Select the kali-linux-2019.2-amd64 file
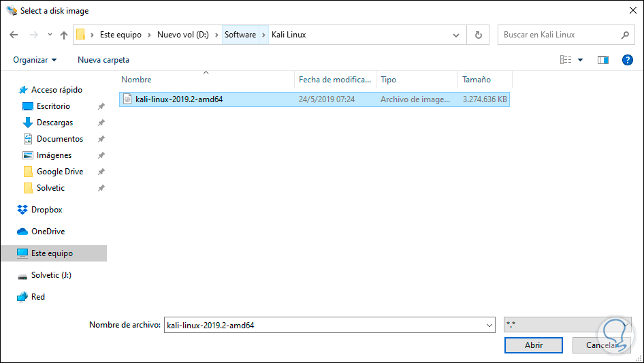The width and height of the screenshot is (644, 363). tap(179, 99)
